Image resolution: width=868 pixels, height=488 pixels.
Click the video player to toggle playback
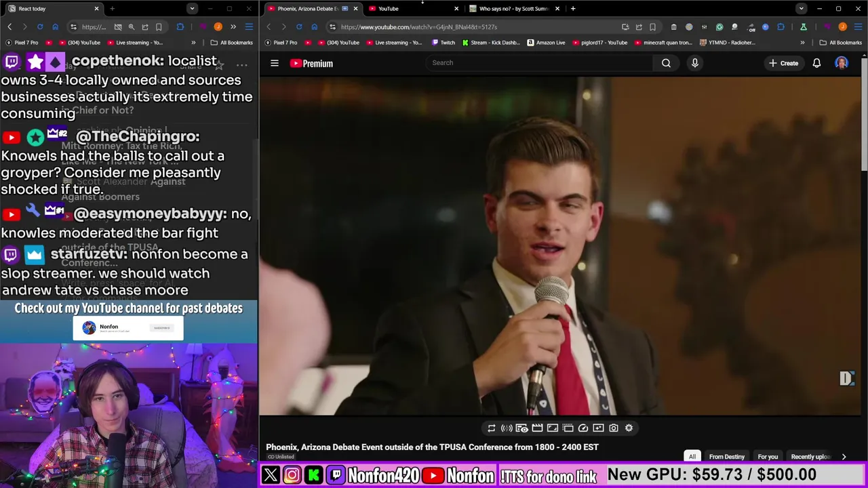[560, 245]
